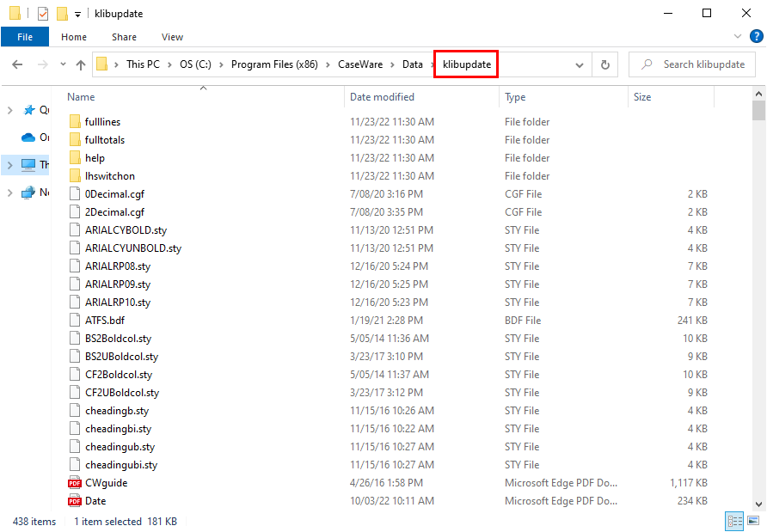The width and height of the screenshot is (767, 532).
Task: Click the klibupdate breadcrumb segment
Action: point(467,64)
